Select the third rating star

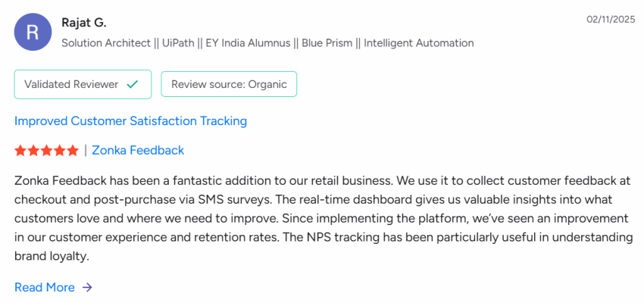coord(46,150)
